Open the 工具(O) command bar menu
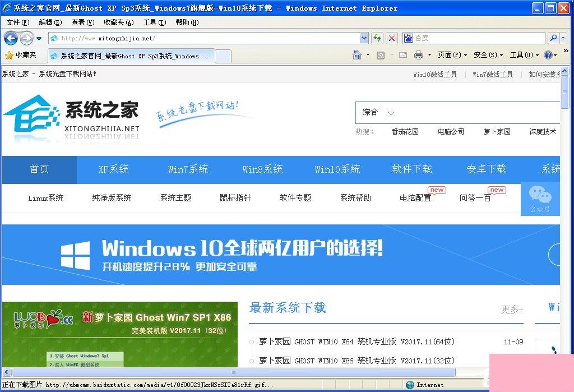This screenshot has height=392, width=574. [x=524, y=55]
